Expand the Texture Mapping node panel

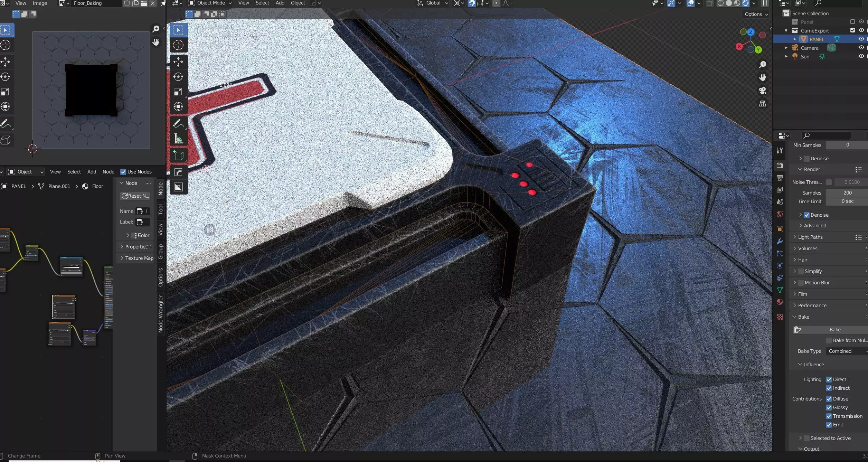point(135,258)
